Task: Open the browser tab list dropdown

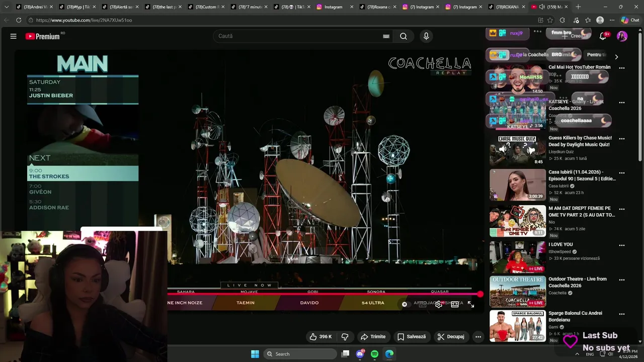Action: point(6,7)
